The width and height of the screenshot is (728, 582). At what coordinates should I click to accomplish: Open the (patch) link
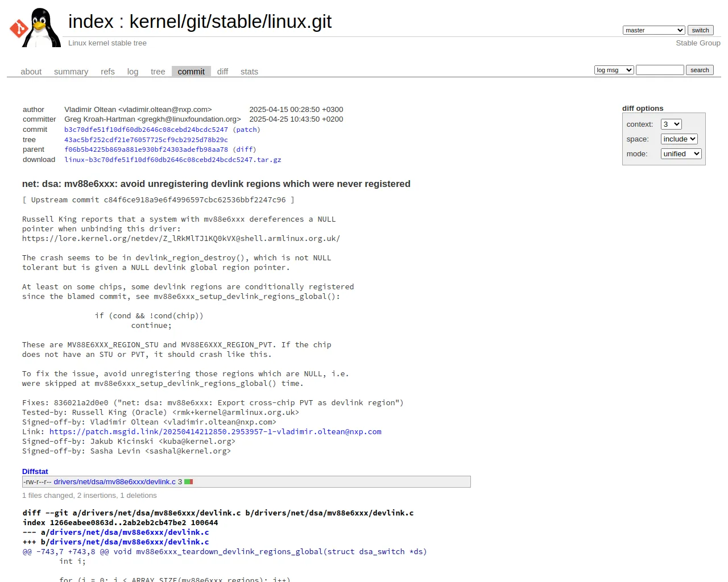click(246, 130)
